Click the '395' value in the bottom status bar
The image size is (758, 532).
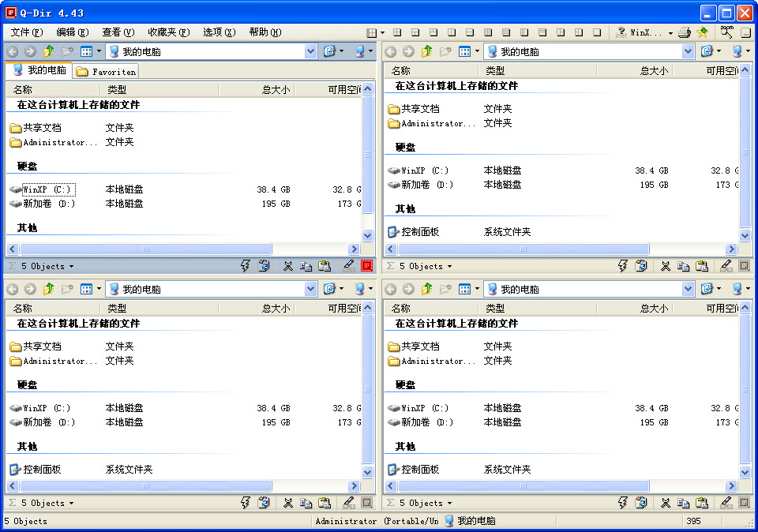tap(693, 521)
